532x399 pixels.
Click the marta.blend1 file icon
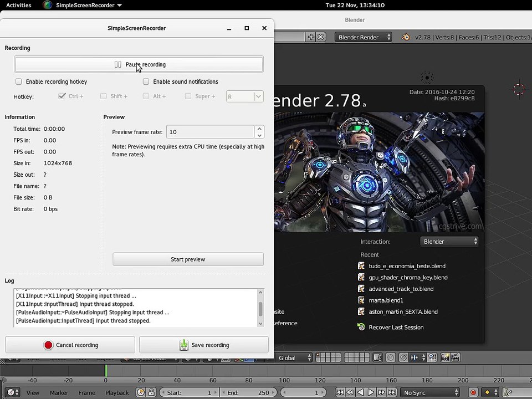pyautogui.click(x=361, y=300)
